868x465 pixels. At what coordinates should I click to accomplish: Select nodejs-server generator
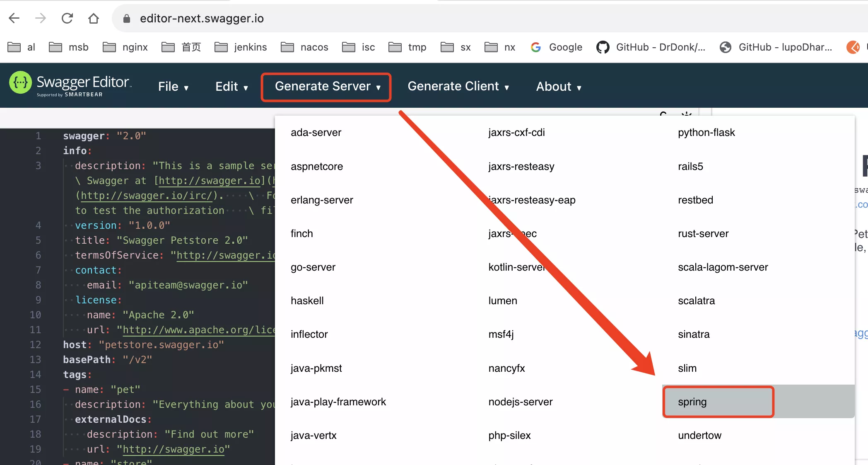click(x=521, y=402)
